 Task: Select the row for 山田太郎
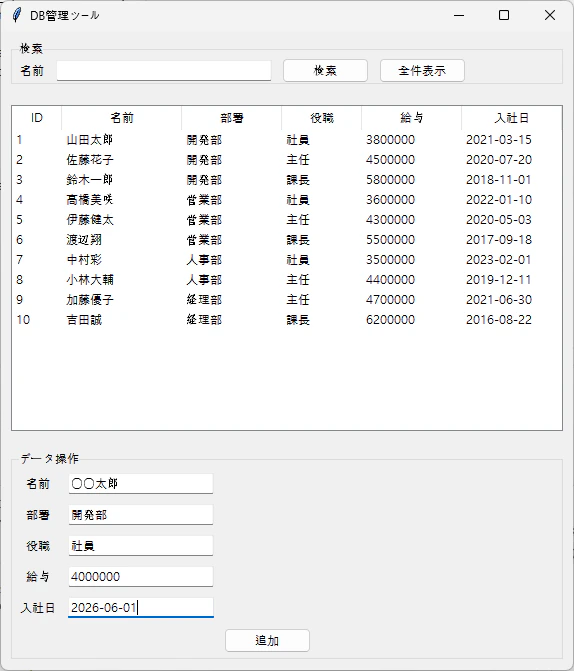point(287,140)
